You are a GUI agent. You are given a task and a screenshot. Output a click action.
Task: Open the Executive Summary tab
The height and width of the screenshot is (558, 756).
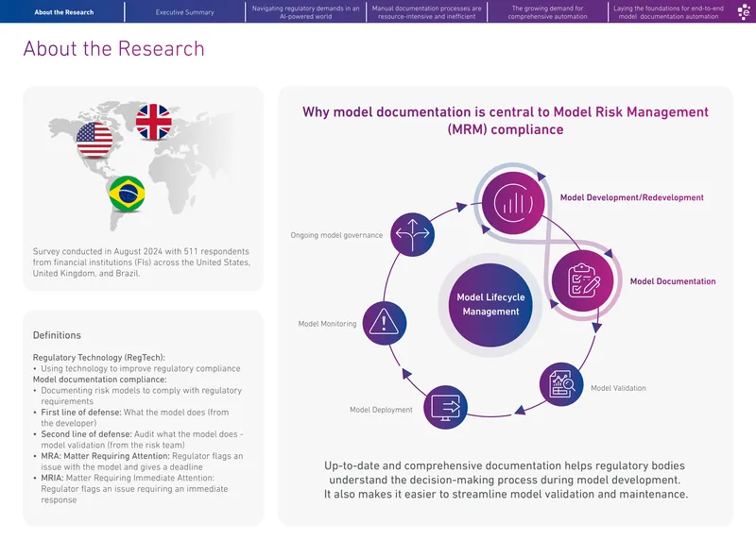click(x=184, y=12)
